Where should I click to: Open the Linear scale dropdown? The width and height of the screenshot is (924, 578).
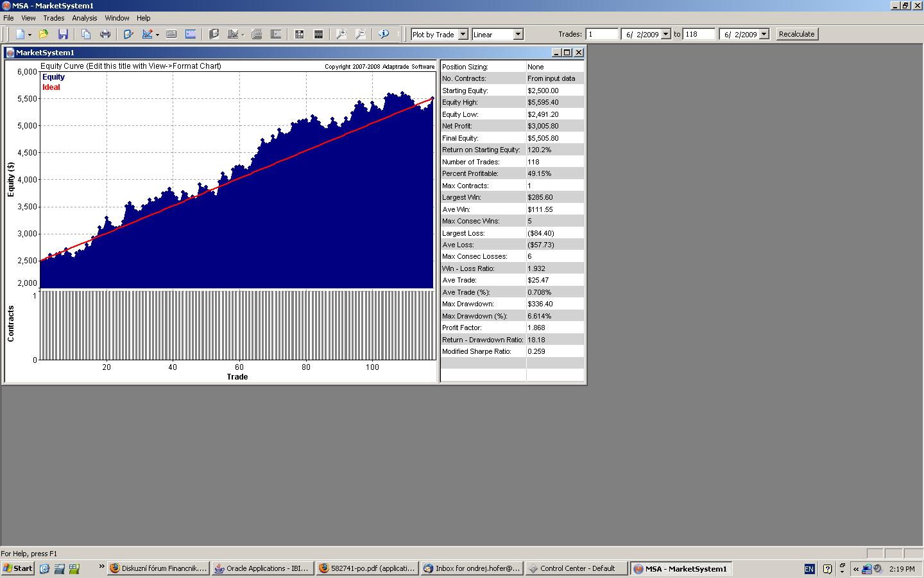point(518,34)
